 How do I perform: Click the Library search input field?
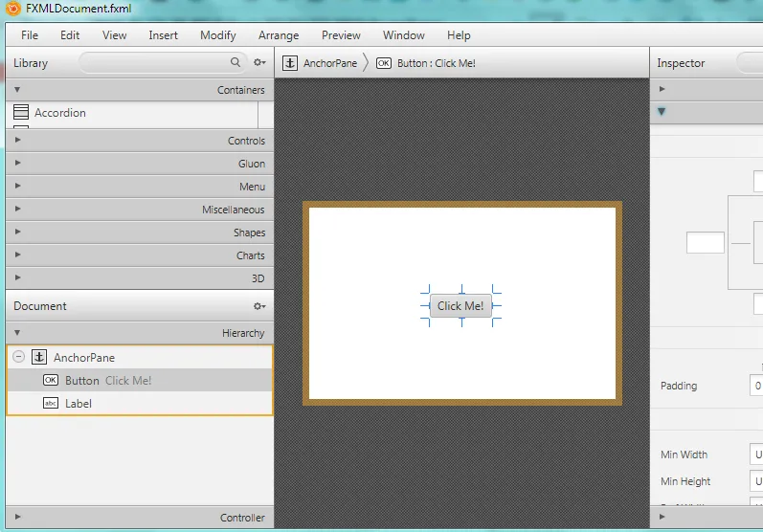pyautogui.click(x=153, y=63)
